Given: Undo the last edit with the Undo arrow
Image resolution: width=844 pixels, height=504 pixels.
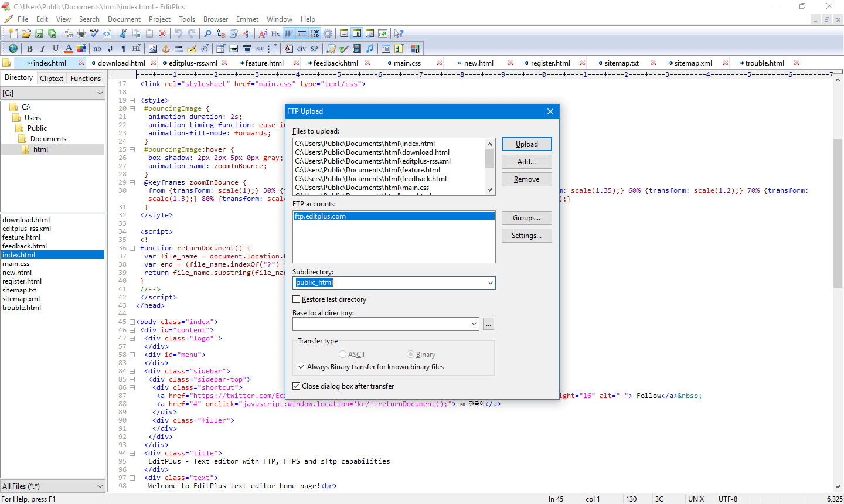Looking at the screenshot, I should pos(179,33).
